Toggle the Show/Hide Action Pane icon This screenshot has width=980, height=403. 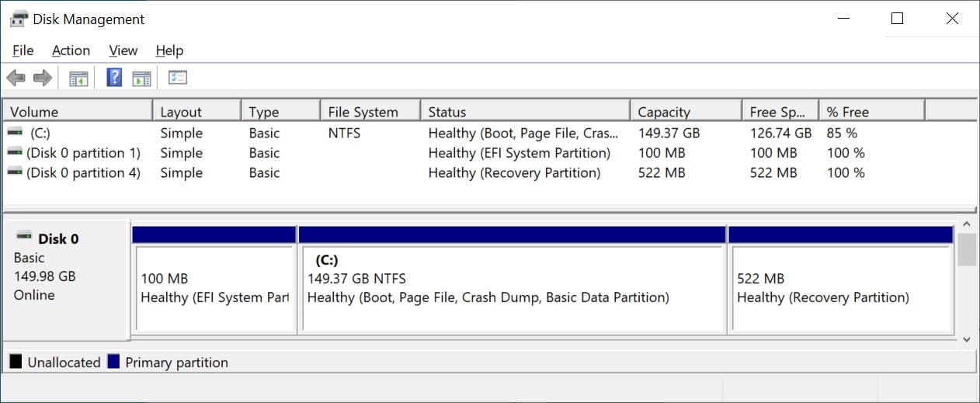pos(141,78)
